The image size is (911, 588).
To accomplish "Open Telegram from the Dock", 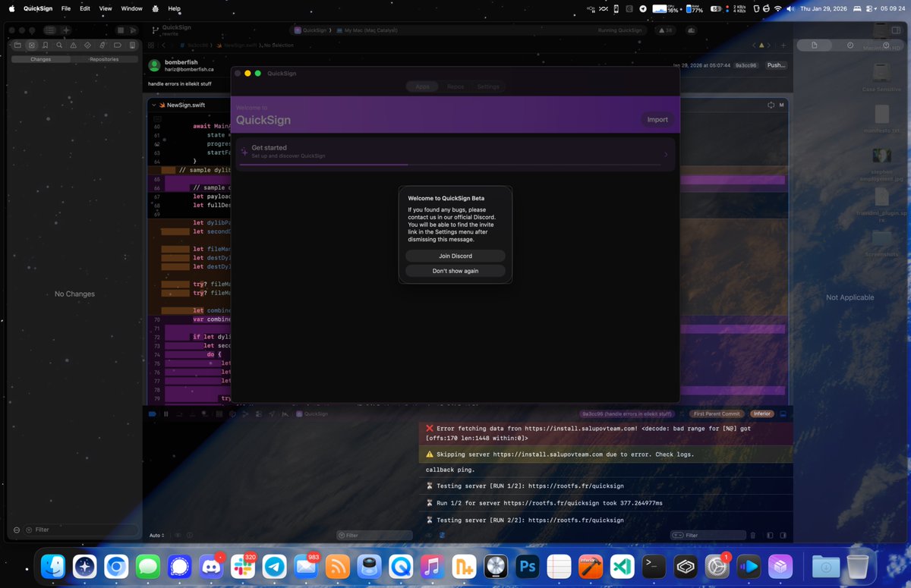I will [274, 566].
